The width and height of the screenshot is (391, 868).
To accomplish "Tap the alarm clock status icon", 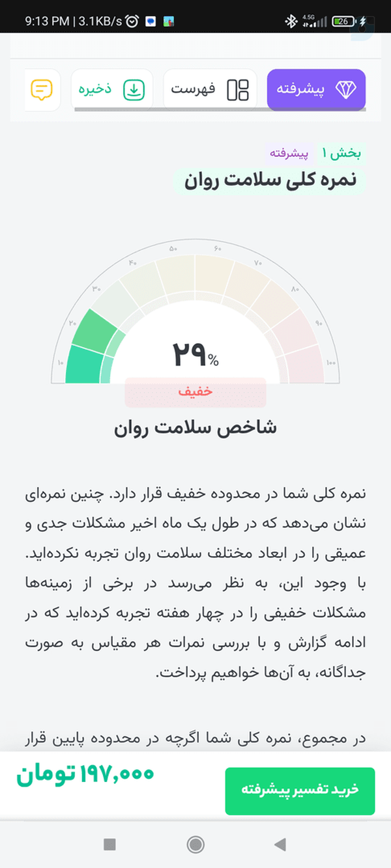I will tap(132, 21).
